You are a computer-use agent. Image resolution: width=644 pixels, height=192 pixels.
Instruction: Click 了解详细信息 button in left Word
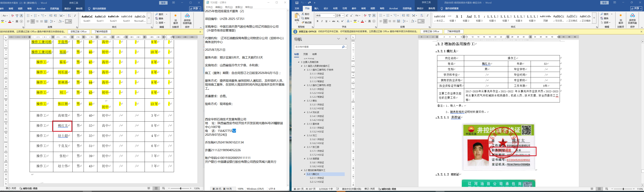tap(101, 32)
